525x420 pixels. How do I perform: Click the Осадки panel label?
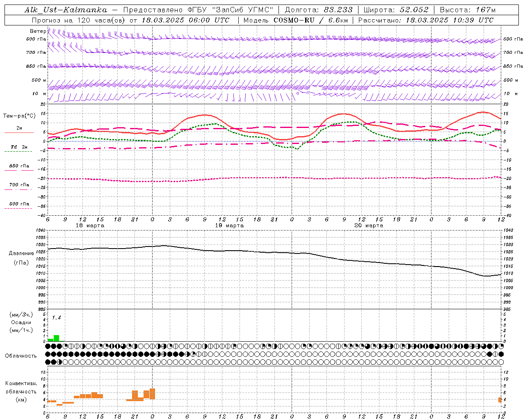click(21, 322)
